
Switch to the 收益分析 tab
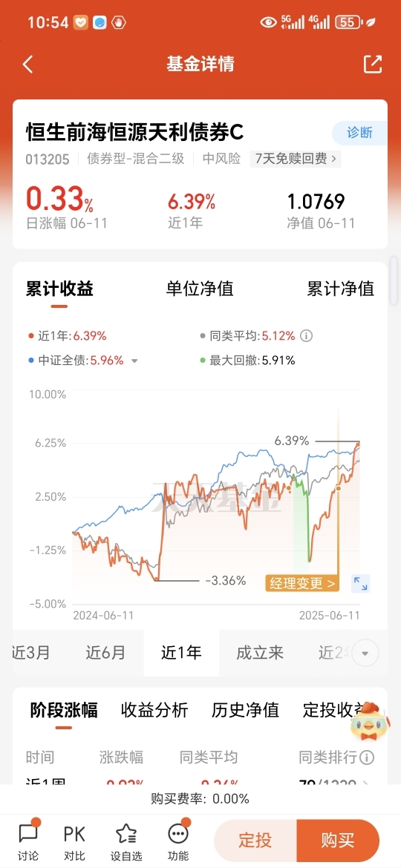coord(154,710)
